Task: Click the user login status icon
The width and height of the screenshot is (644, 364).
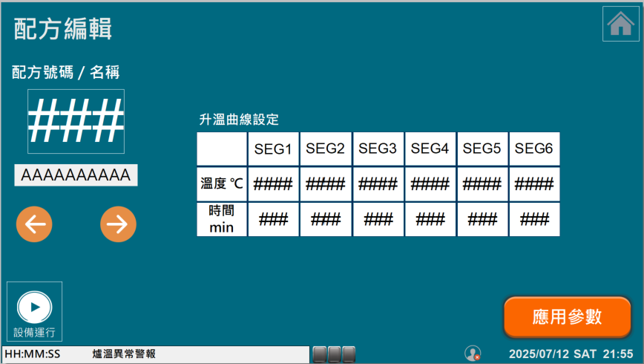Action: pyautogui.click(x=473, y=354)
